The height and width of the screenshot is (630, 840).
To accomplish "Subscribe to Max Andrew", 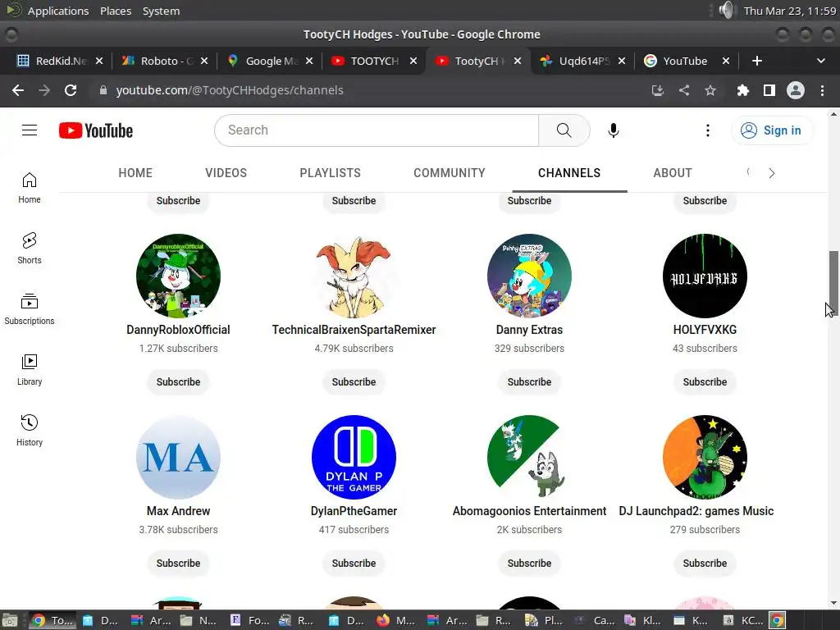I will [178, 563].
